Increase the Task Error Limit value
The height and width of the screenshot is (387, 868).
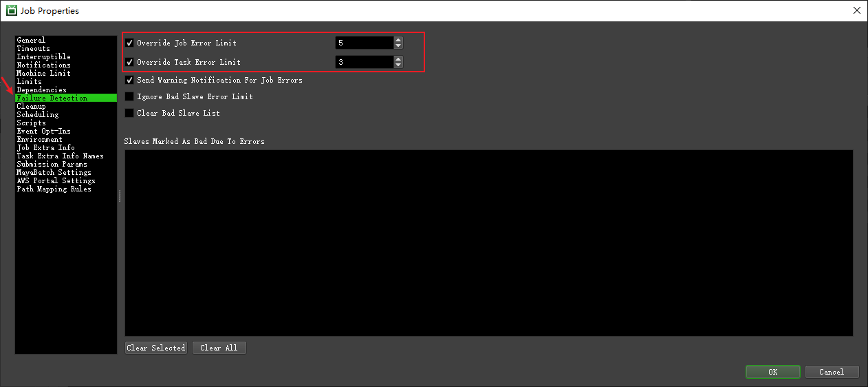(398, 59)
